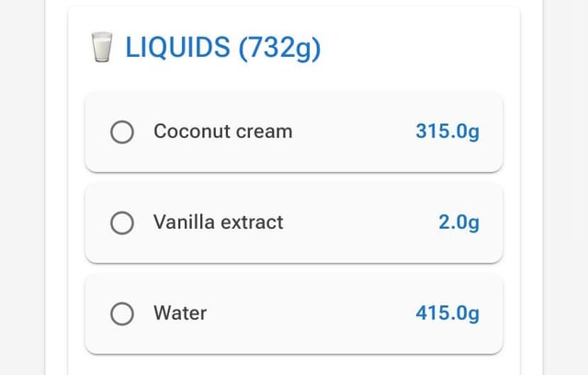This screenshot has height=375, width=588.
Task: Tap the 2.0g amount for Vanilla extract
Action: point(458,222)
